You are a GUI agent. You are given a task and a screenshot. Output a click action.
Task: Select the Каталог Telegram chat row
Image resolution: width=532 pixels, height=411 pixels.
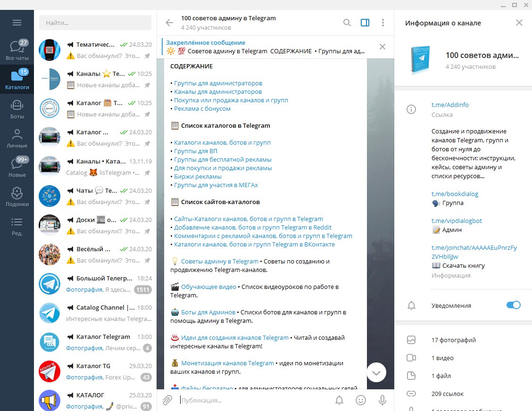coord(95,342)
